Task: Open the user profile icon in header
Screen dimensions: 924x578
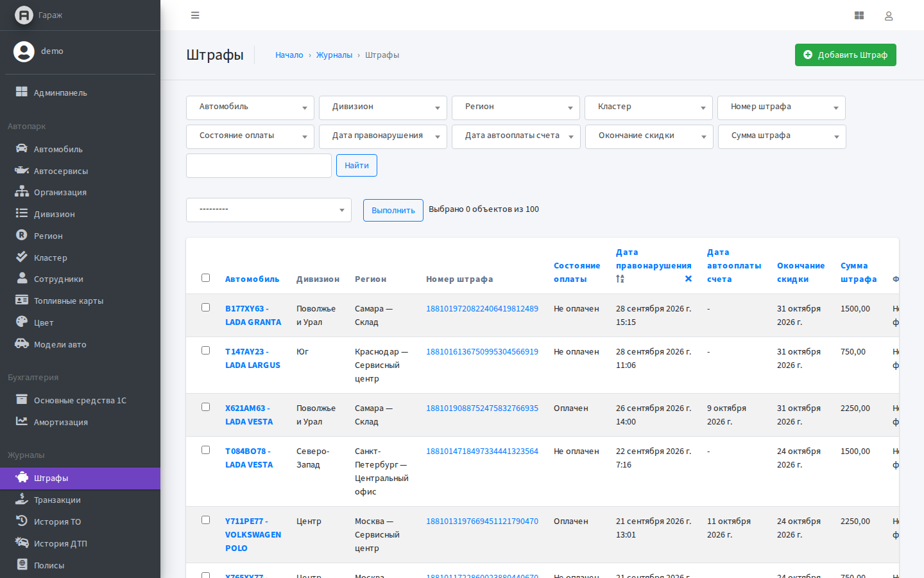Action: tap(889, 15)
